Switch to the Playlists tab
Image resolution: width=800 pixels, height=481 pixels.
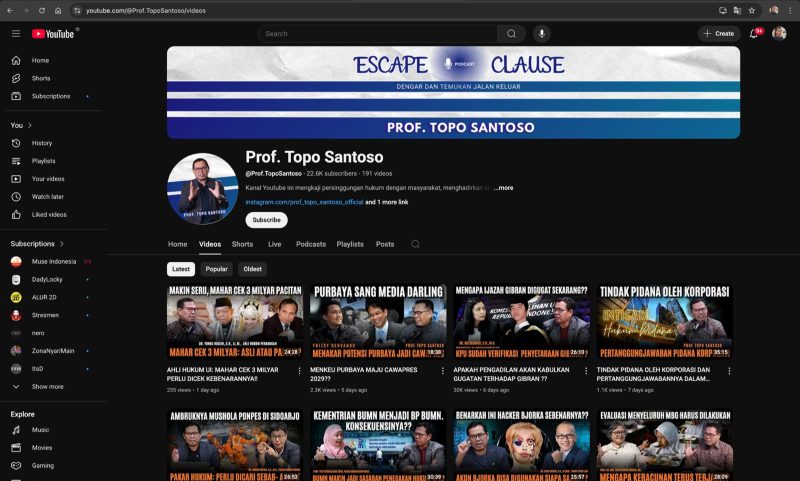(350, 244)
